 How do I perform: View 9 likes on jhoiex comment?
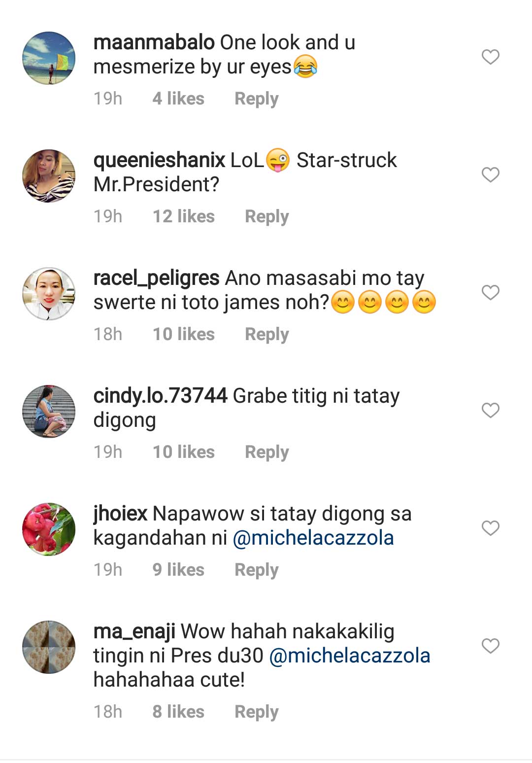click(x=178, y=570)
